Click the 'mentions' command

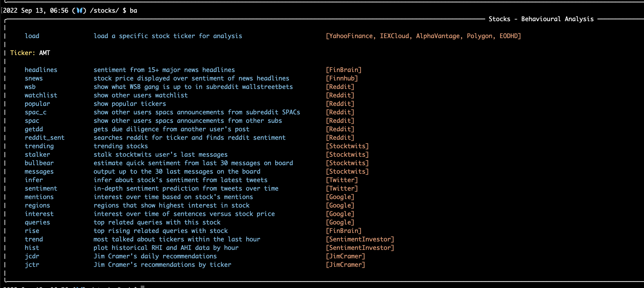point(39,197)
